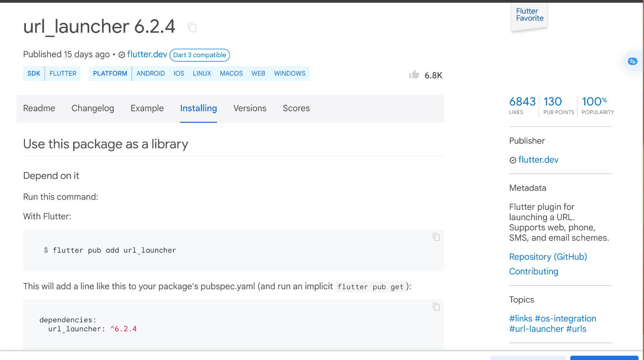Open Repository (GitHub) link

point(548,257)
